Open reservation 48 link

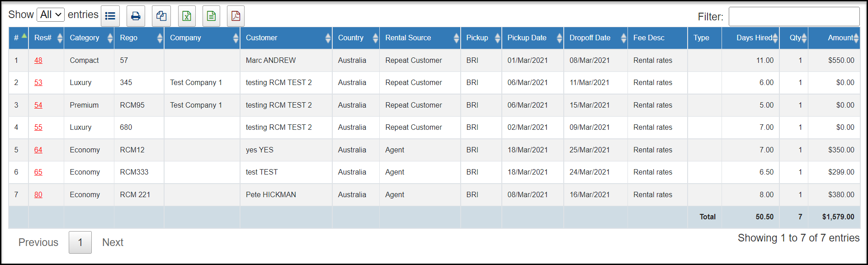pos(38,60)
